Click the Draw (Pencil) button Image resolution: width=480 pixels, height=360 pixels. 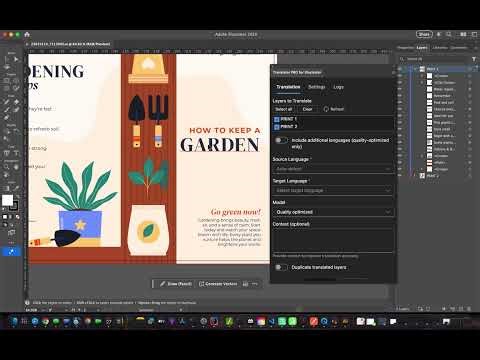point(176,284)
